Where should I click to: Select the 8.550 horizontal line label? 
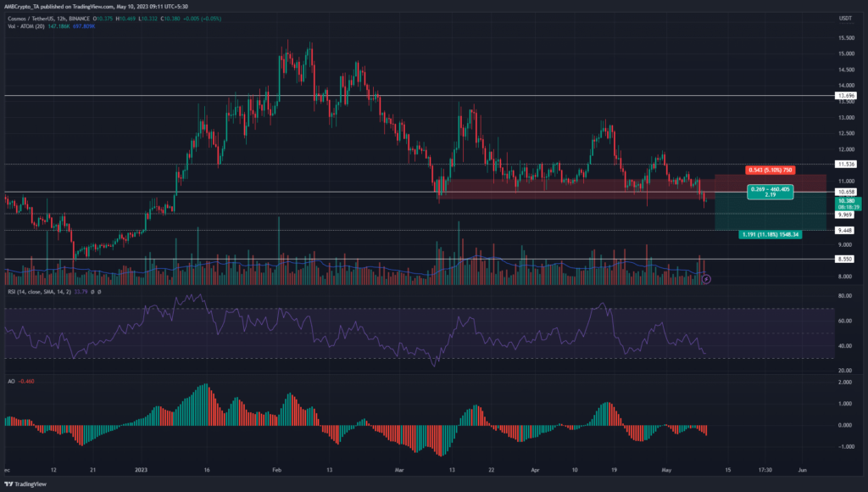844,259
